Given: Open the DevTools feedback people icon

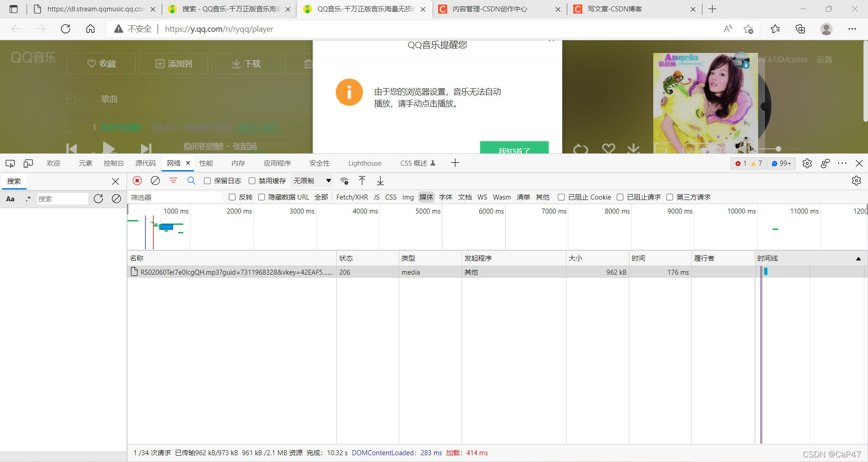Looking at the screenshot, I should 825,163.
